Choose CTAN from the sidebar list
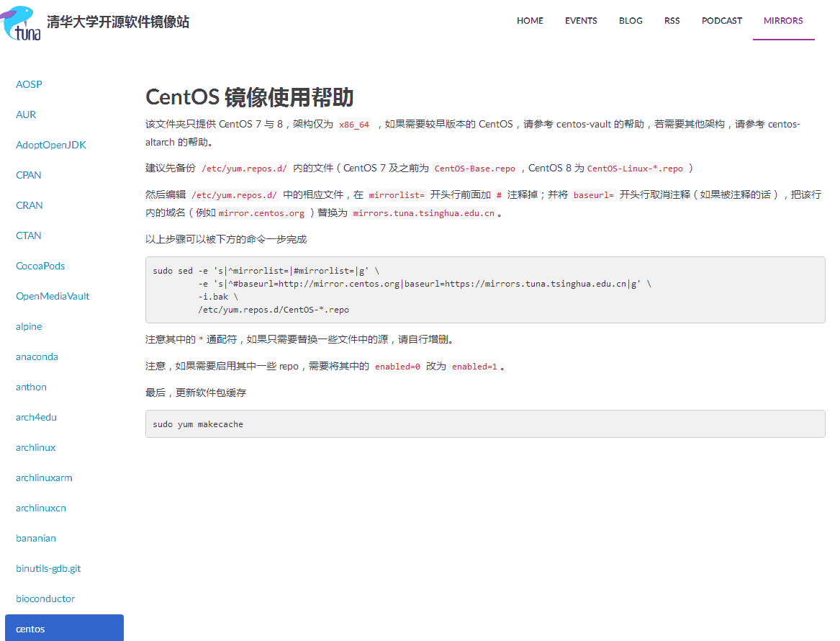The width and height of the screenshot is (840, 641). [28, 236]
